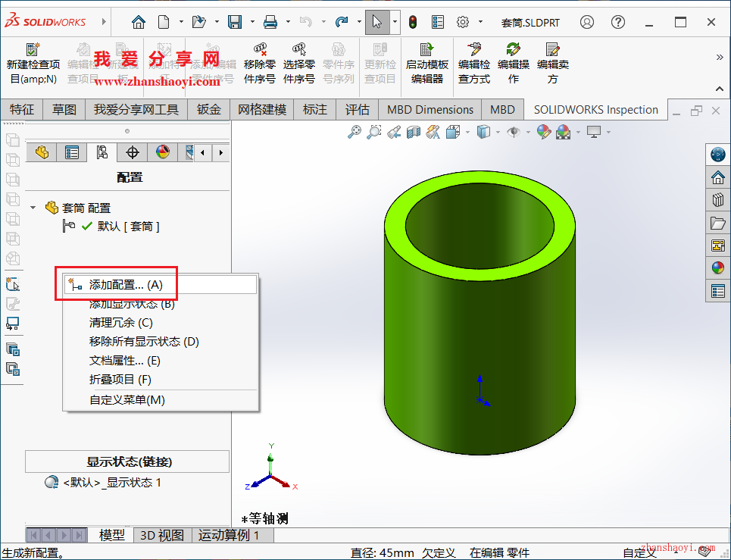Open the 特征 (Features) ribbon tab
The width and height of the screenshot is (731, 560).
pyautogui.click(x=22, y=110)
